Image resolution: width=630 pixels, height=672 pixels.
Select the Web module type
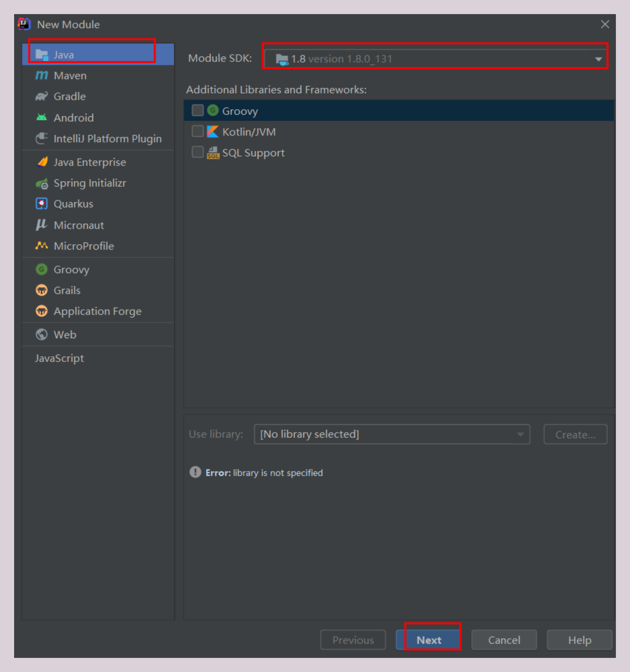pyautogui.click(x=64, y=335)
